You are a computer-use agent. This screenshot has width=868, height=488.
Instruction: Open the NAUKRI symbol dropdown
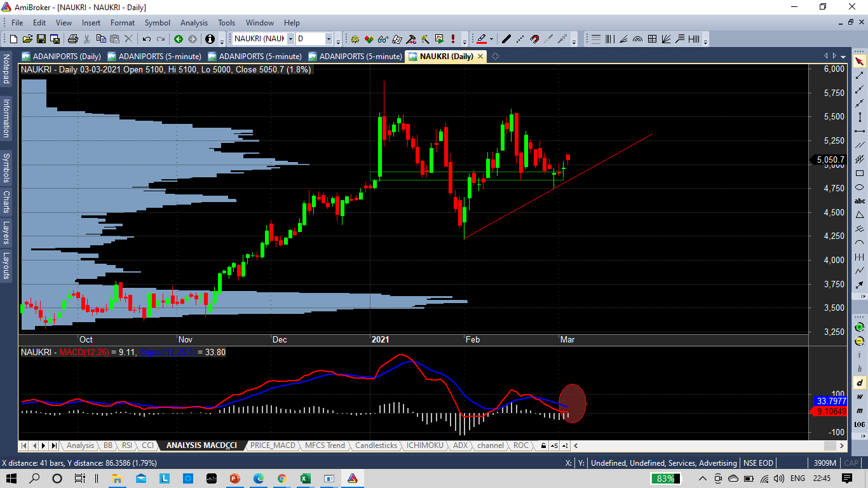290,39
